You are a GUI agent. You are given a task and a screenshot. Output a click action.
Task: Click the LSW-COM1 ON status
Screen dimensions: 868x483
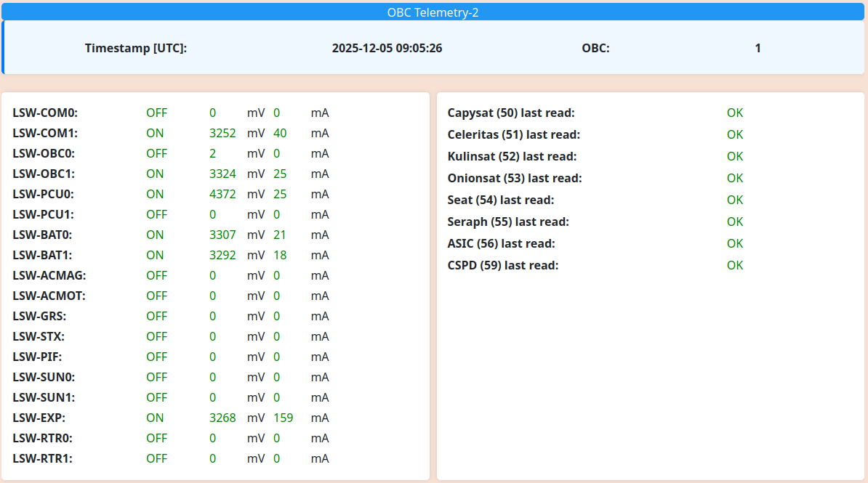pyautogui.click(x=155, y=134)
